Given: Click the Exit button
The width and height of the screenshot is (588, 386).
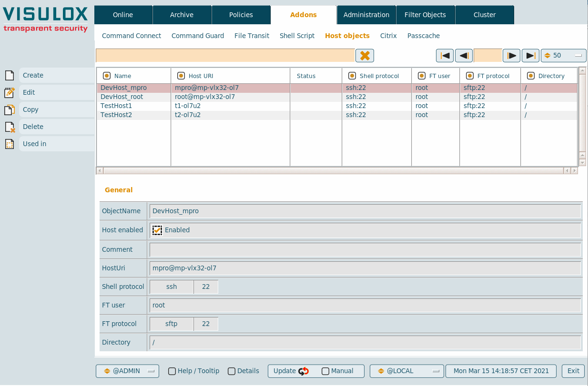Looking at the screenshot, I should tap(573, 371).
